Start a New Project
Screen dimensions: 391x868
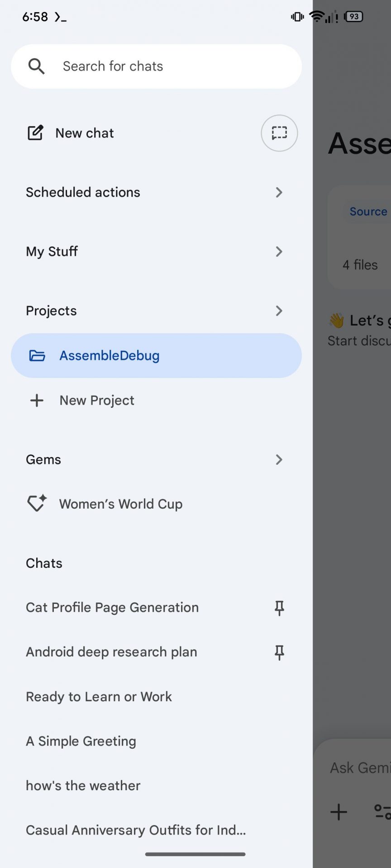pyautogui.click(x=97, y=401)
